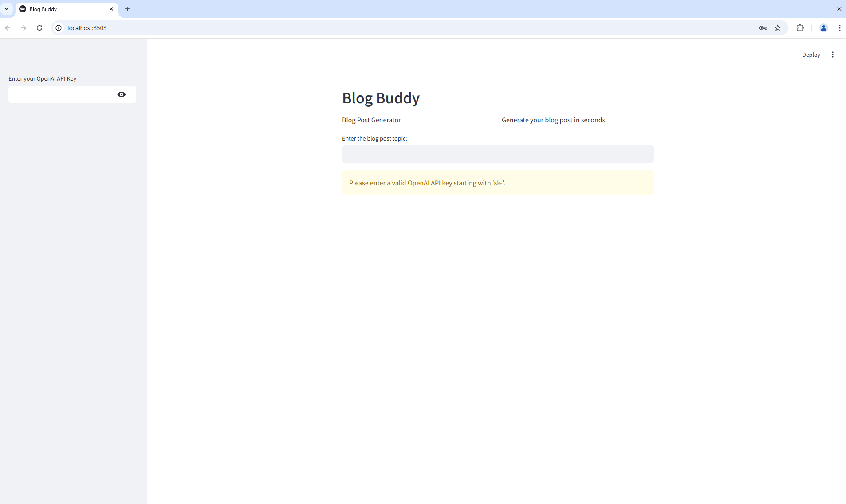The height and width of the screenshot is (504, 846).
Task: Open a new tab with plus button
Action: point(127,9)
